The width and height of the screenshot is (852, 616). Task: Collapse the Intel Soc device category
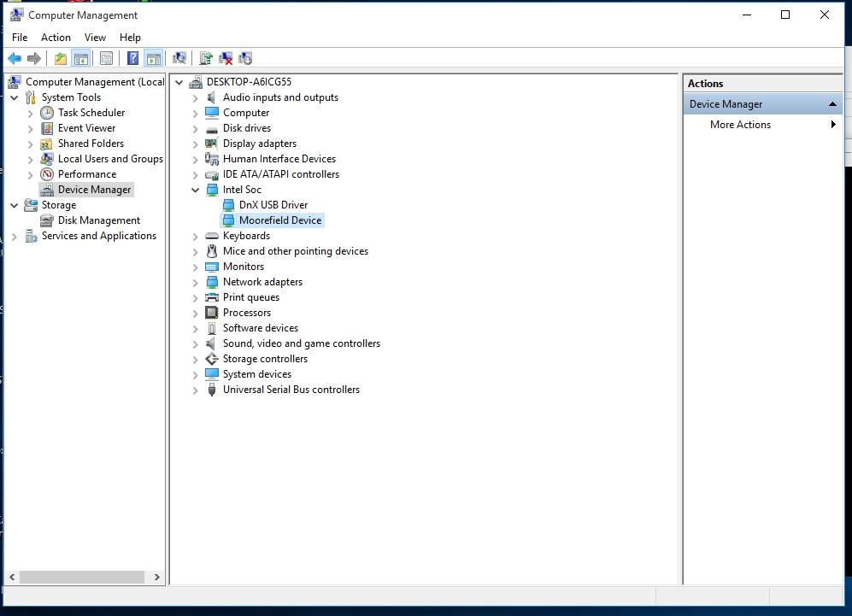coord(195,190)
